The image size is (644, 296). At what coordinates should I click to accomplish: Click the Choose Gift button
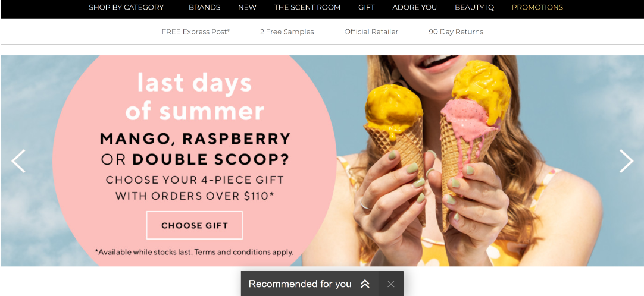pyautogui.click(x=195, y=225)
